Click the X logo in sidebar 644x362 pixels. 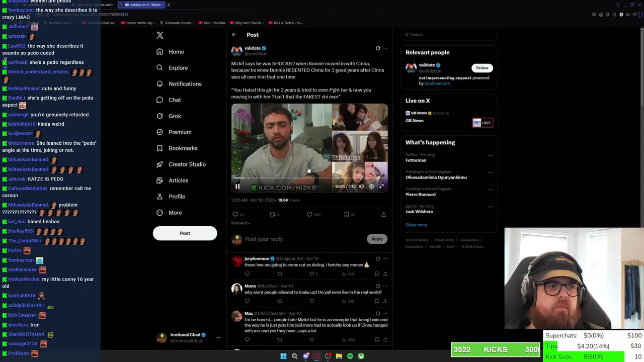point(160,35)
